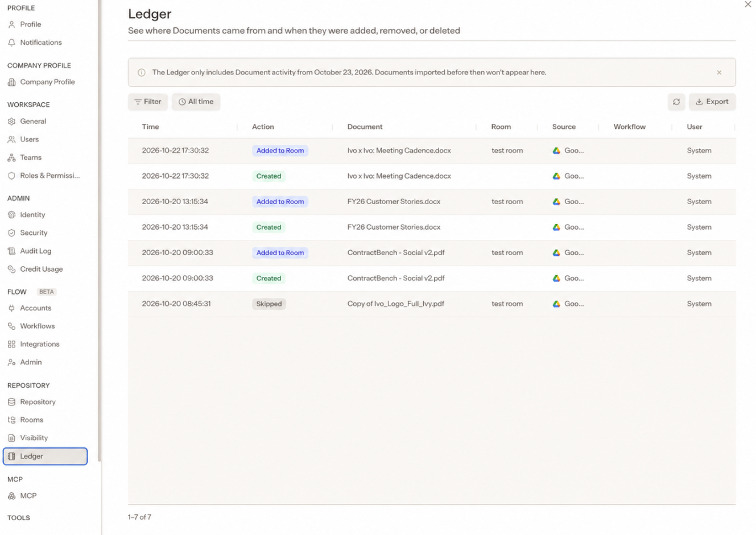Viewport: 756px width, 535px height.
Task: Click the Created badge for FY26 Customer Stories
Action: point(268,227)
